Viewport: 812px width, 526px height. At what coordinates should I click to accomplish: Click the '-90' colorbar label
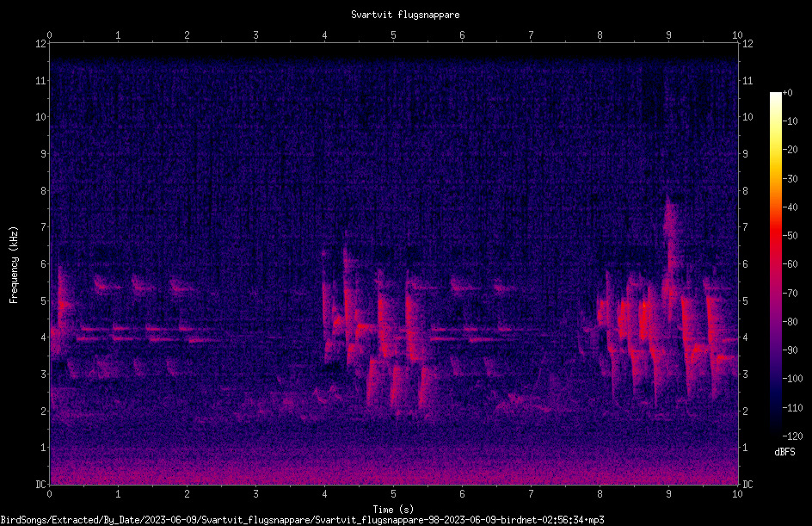(790, 350)
